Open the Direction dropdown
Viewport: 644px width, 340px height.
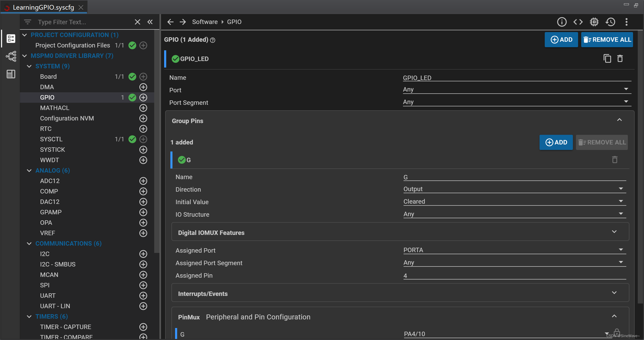click(515, 189)
